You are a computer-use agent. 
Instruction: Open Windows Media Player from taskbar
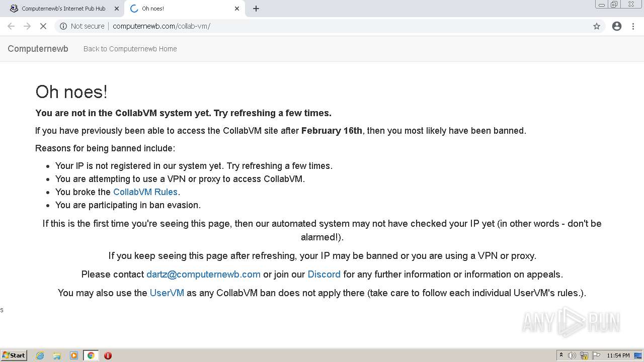pyautogui.click(x=74, y=355)
